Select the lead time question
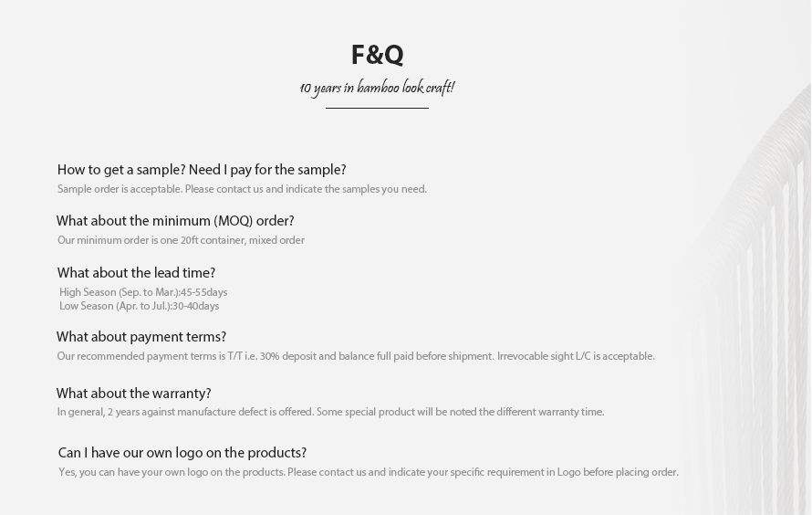This screenshot has height=515, width=812. click(136, 273)
